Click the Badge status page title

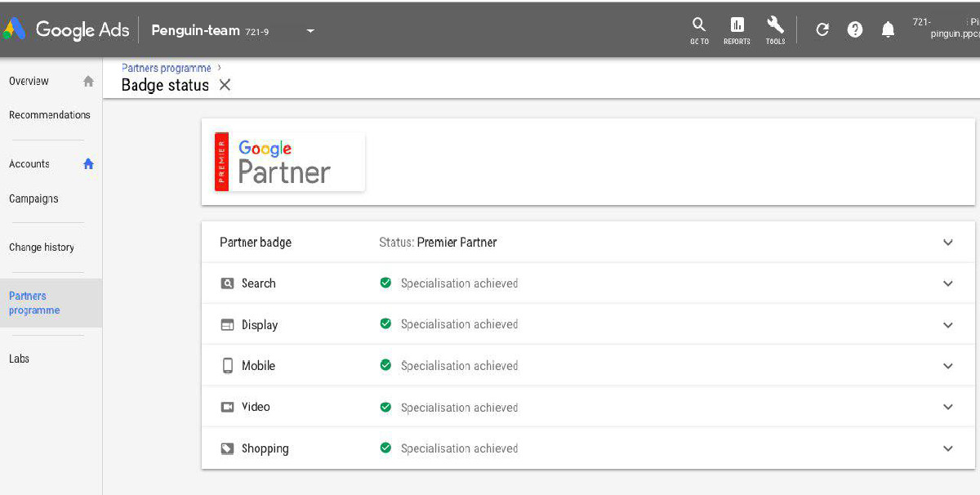point(165,85)
